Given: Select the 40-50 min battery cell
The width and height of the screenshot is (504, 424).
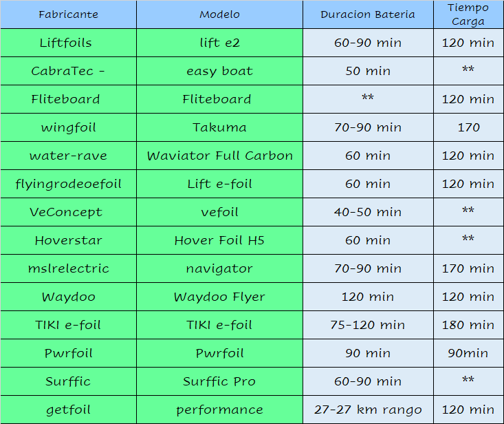Looking at the screenshot, I should [x=368, y=212].
